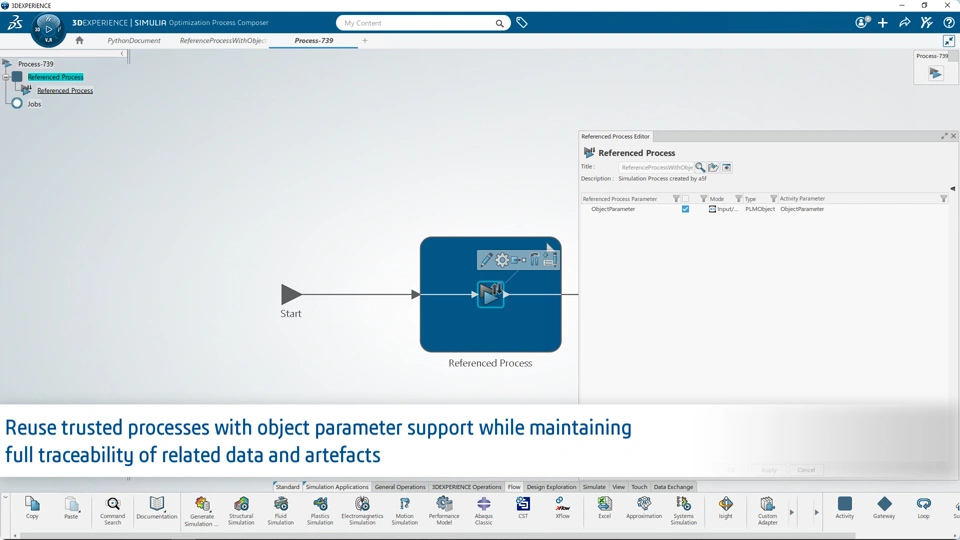This screenshot has width=960, height=540.
Task: Click the Referenced Process activity icon on canvas
Action: (x=490, y=294)
